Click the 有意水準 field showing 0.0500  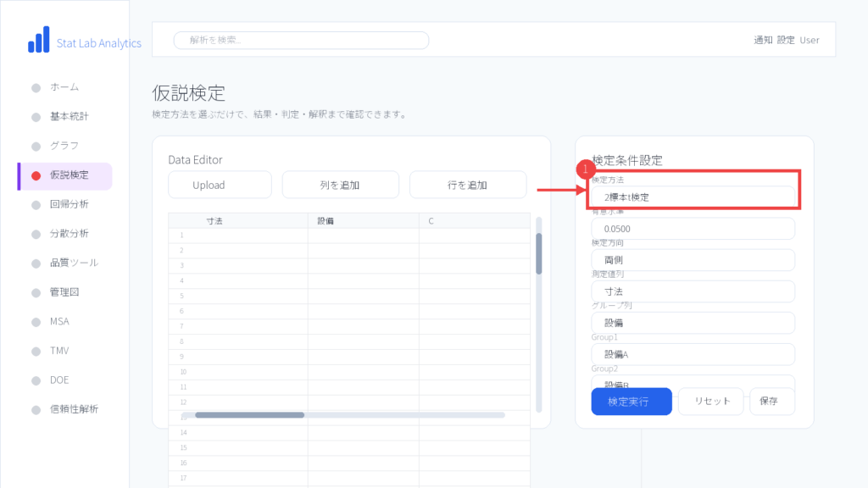pos(693,229)
